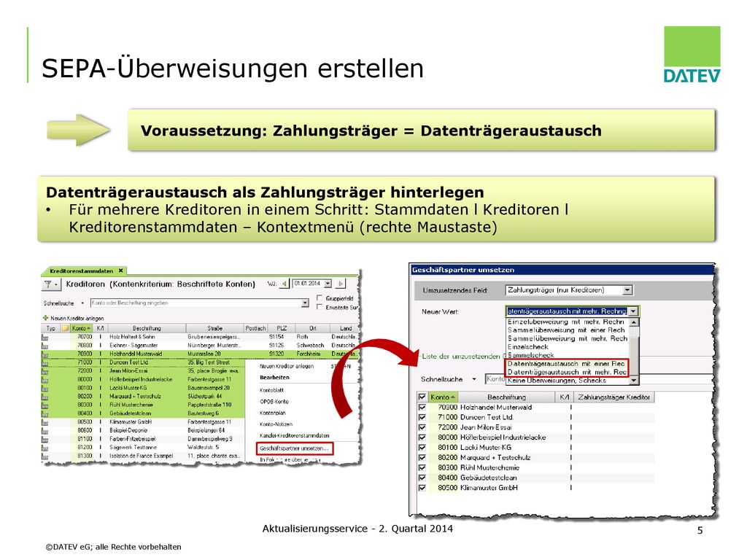The image size is (747, 560).
Task: Toggle the Erweiterte Suche checkbox
Action: (x=320, y=307)
